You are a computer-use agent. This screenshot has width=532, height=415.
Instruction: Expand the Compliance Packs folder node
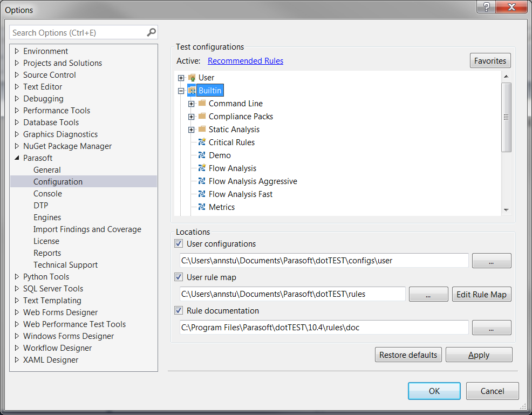click(x=192, y=117)
